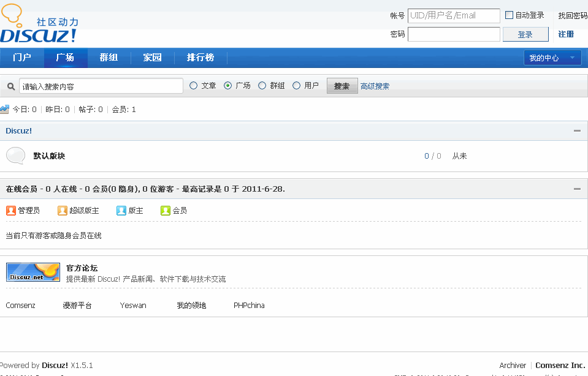Image resolution: width=588 pixels, height=376 pixels.
Task: Click the Discuz! link in Powered by
Action: [55, 365]
